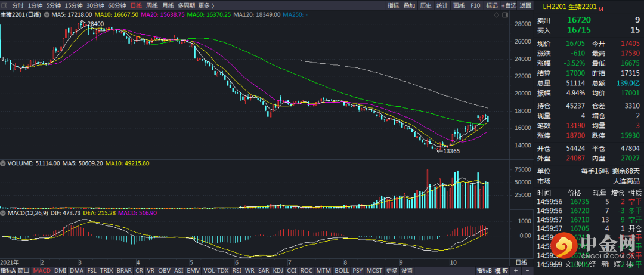Toggle the 叠加 overlay option
The width and height of the screenshot is (644, 275).
coord(409,5)
